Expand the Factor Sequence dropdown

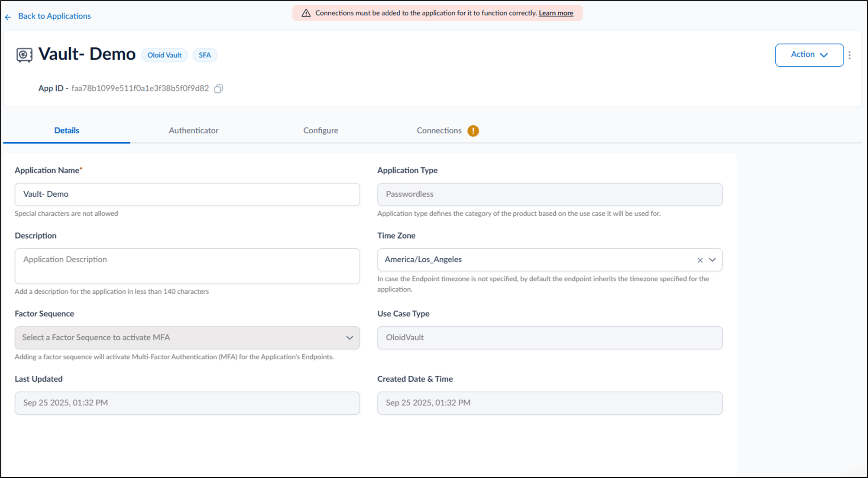(x=187, y=338)
